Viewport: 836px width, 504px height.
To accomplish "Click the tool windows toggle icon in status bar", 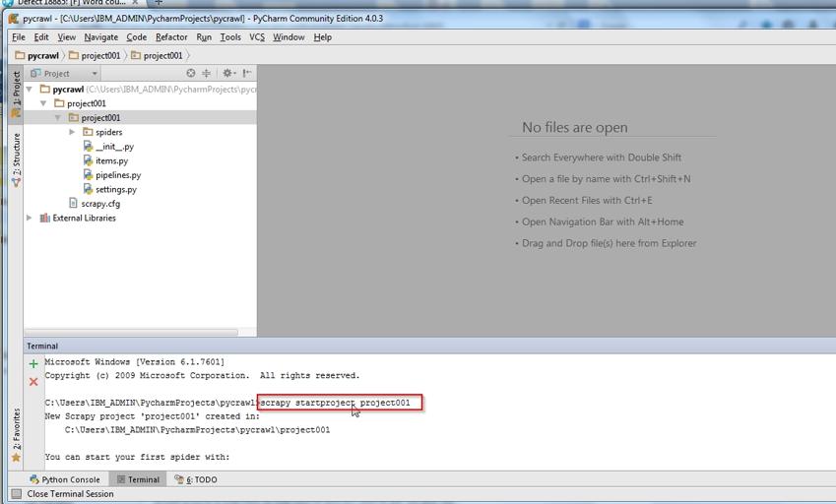I will (x=17, y=494).
